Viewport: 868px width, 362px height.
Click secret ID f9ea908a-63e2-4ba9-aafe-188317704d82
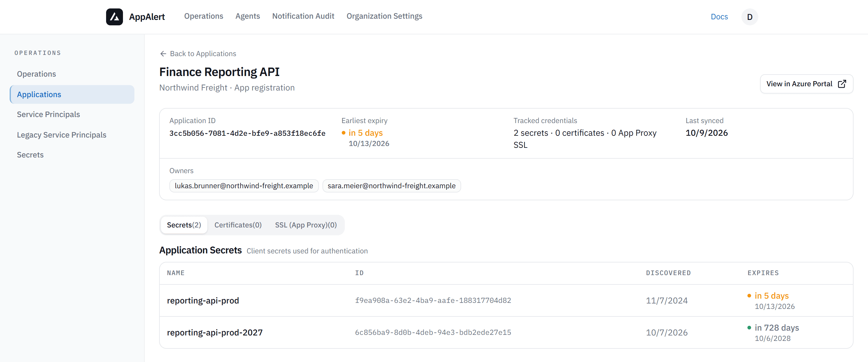pyautogui.click(x=433, y=300)
